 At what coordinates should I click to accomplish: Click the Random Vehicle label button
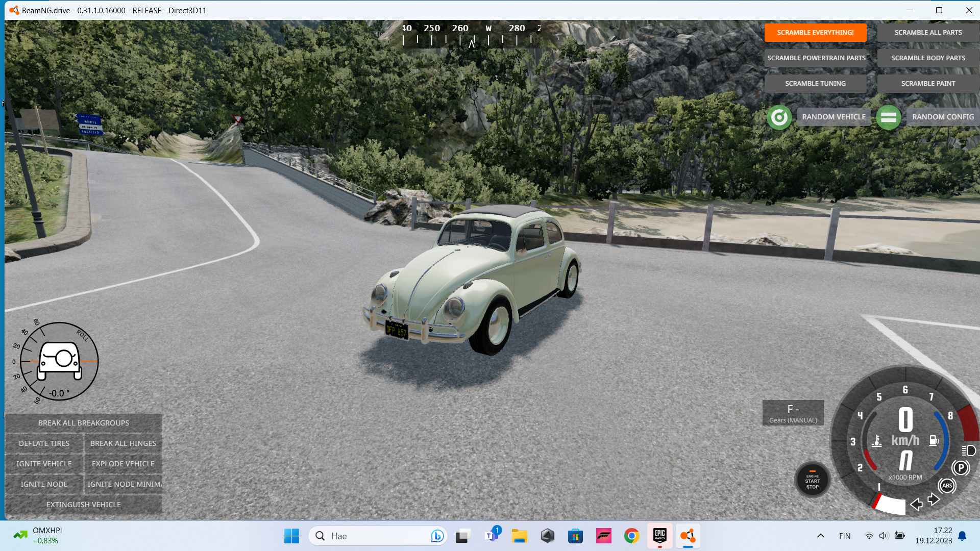point(834,117)
